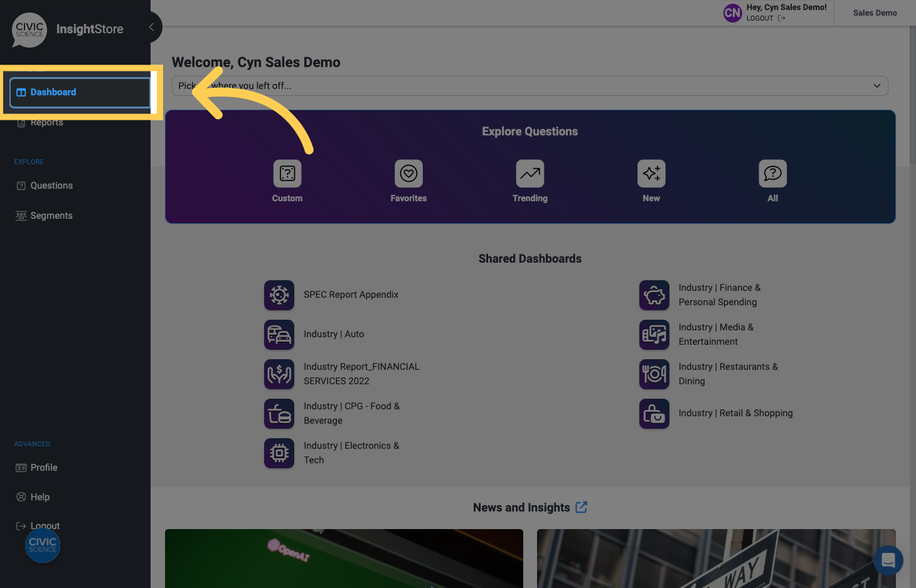Open the street sign news thumbnail
The height and width of the screenshot is (588, 916).
pyautogui.click(x=716, y=559)
